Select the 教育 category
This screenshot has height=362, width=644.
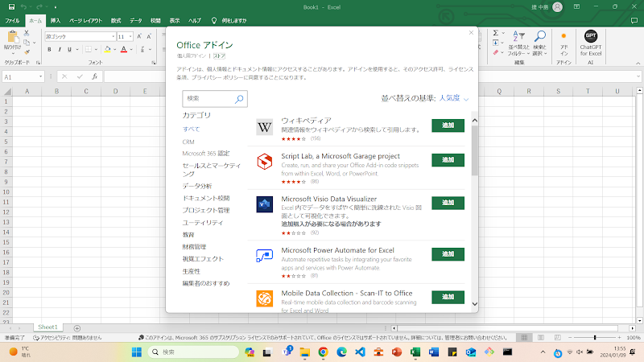(x=188, y=235)
